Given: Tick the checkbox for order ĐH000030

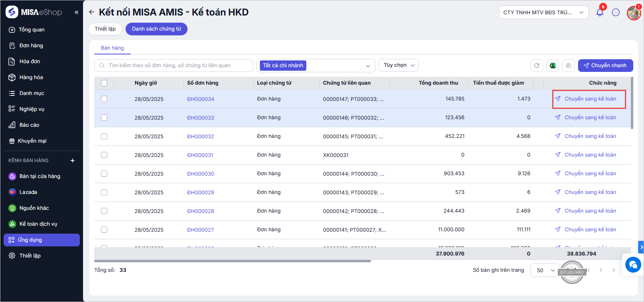Looking at the screenshot, I should (104, 174).
